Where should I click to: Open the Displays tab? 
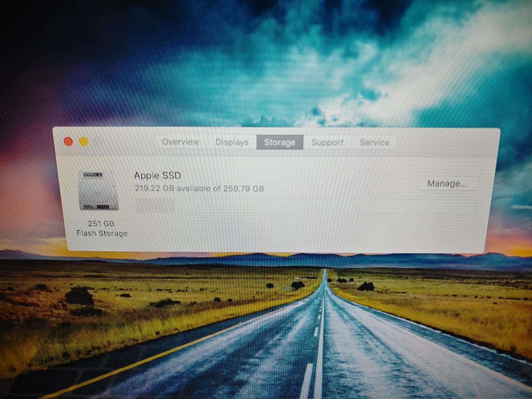232,142
